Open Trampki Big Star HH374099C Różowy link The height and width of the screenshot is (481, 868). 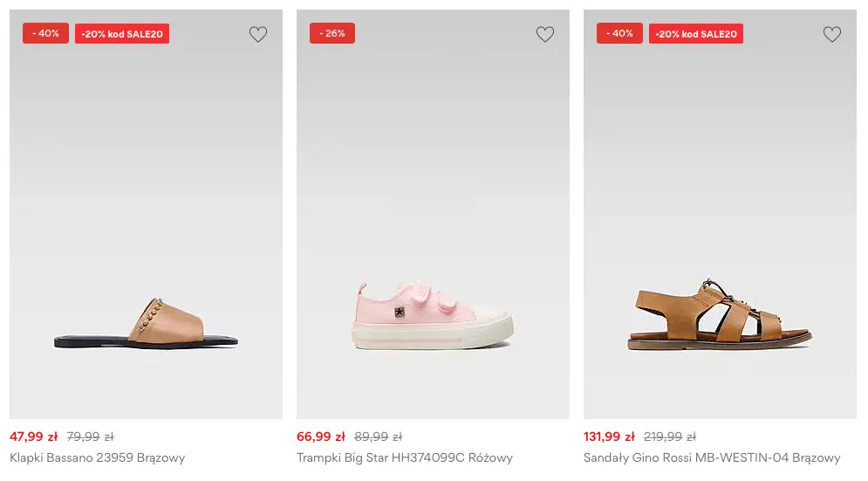(405, 457)
